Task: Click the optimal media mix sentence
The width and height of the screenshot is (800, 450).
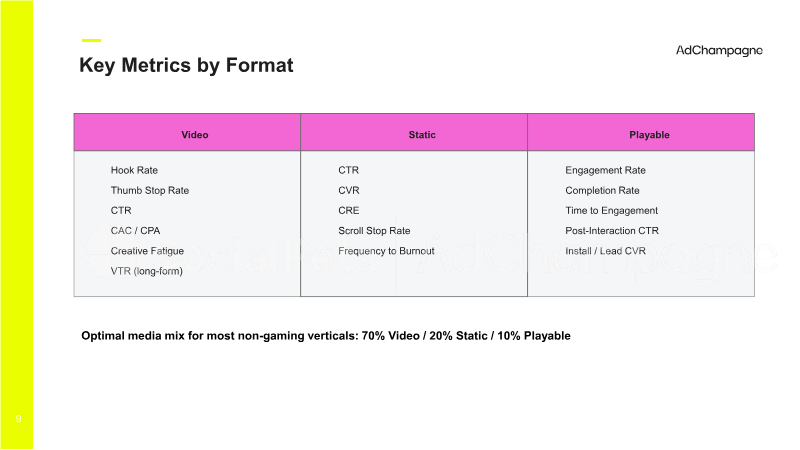Action: click(x=326, y=336)
